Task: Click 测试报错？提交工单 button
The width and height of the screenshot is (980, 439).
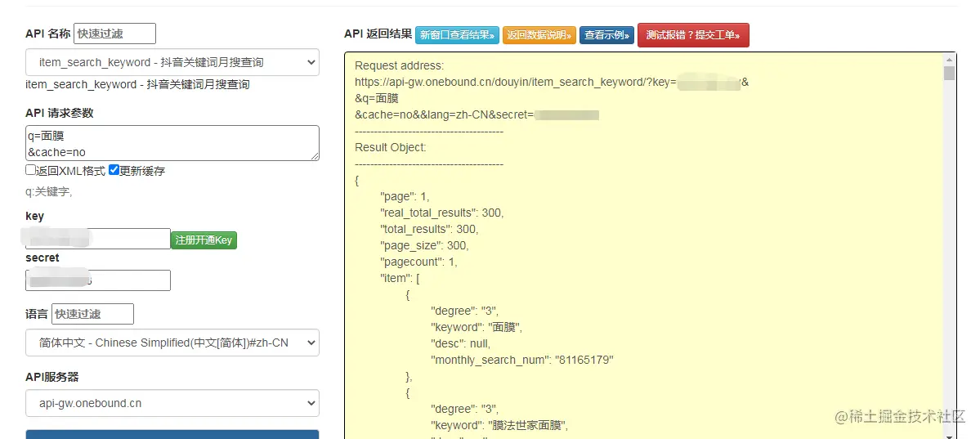Action: click(x=693, y=36)
